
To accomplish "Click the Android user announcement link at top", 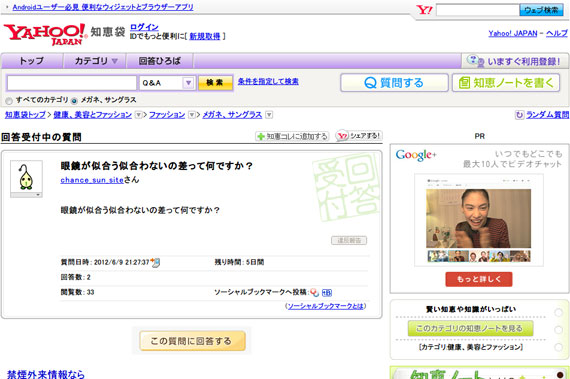I will 103,7.
